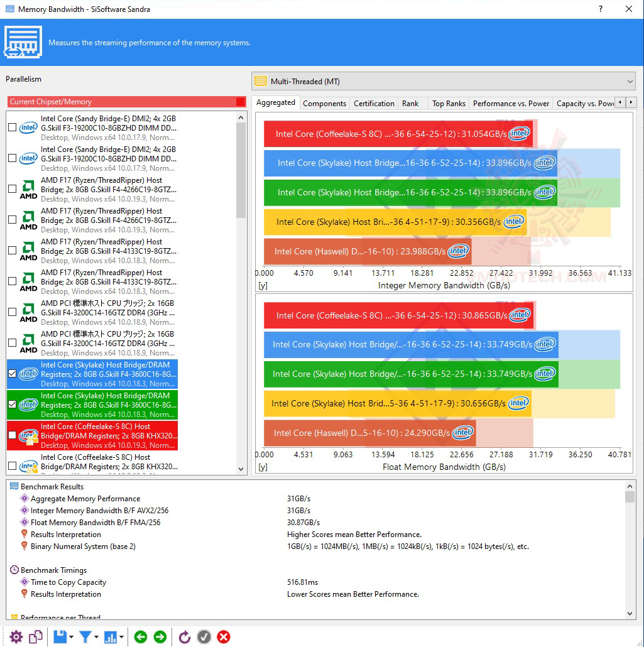Click the memory module icon in blue banner
This screenshot has width=644, height=647.
coord(23,42)
